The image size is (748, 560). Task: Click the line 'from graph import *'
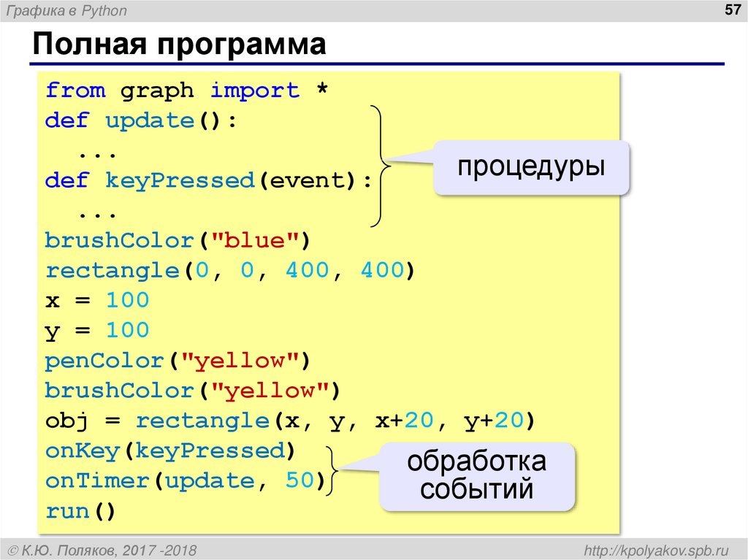click(187, 90)
